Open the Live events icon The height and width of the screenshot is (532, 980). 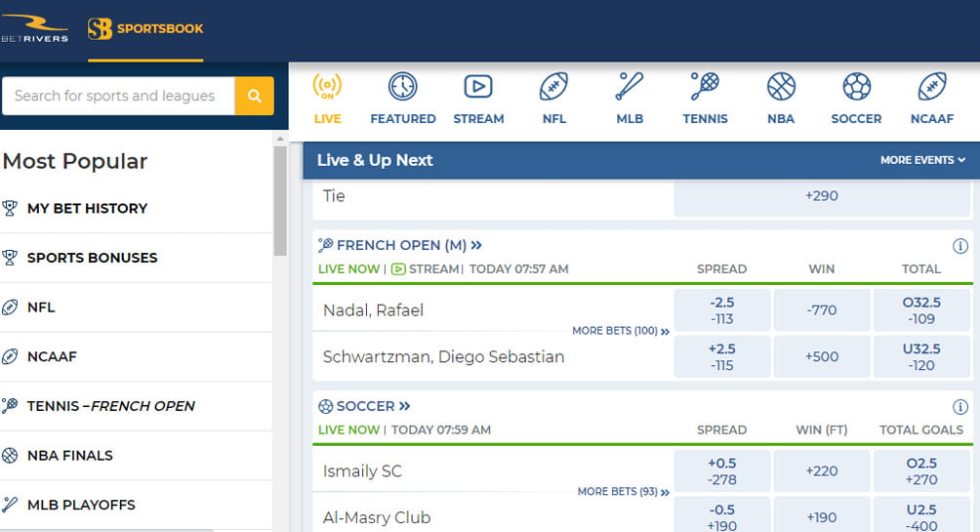(327, 86)
